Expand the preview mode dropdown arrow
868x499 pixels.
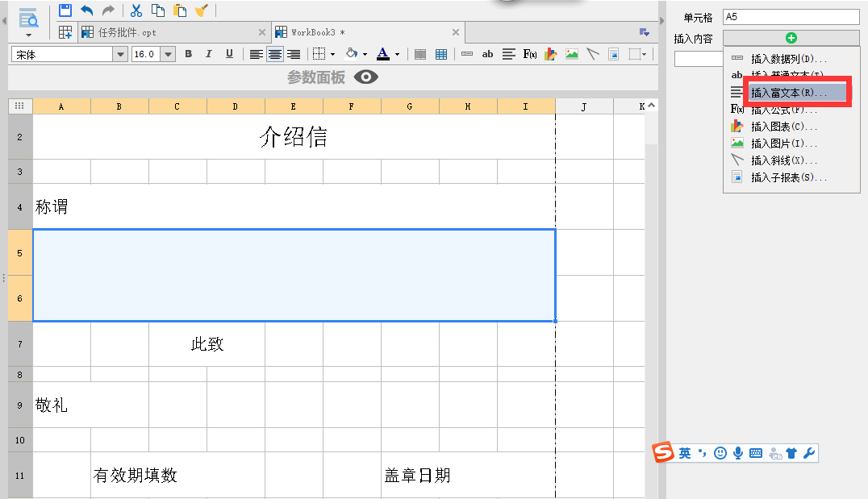point(28,35)
